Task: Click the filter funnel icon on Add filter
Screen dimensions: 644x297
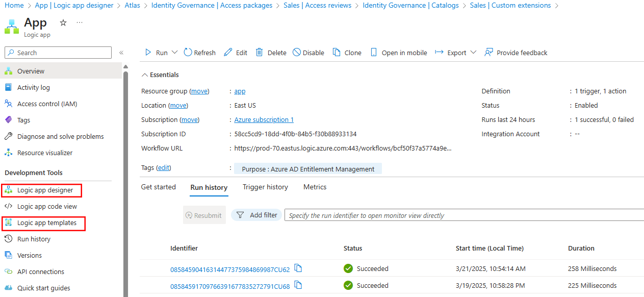Action: 240,215
